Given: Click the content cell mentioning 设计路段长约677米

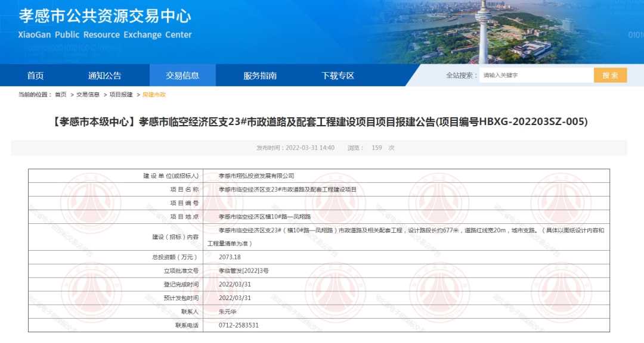Looking at the screenshot, I should [x=406, y=237].
